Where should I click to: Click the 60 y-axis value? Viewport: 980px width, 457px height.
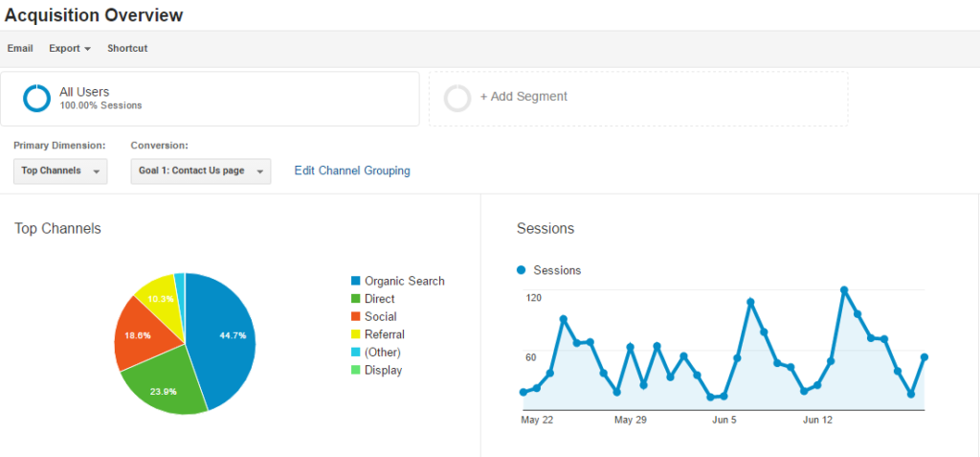pyautogui.click(x=531, y=357)
